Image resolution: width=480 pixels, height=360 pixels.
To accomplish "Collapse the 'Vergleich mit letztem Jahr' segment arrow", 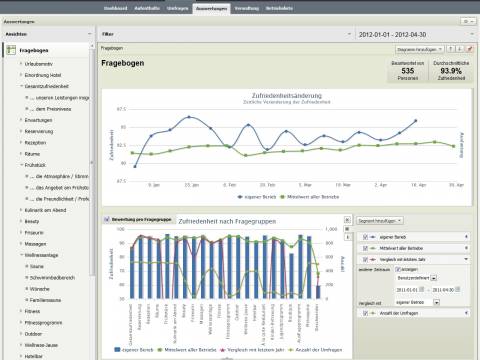I will tap(466, 259).
